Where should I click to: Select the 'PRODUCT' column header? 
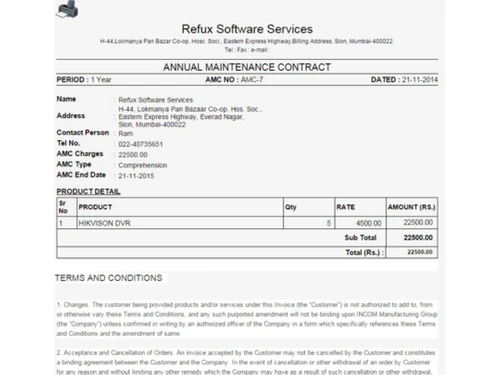[95, 207]
